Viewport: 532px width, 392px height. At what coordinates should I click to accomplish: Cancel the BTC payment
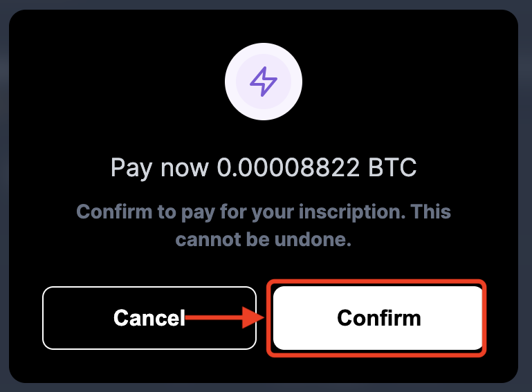pos(149,318)
